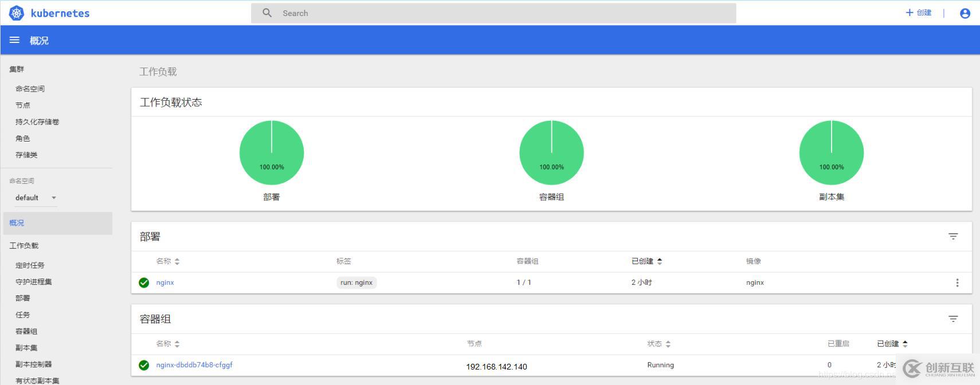Screen dimensions: 980x385
Task: Click the 标签 column header
Action: coord(344,261)
